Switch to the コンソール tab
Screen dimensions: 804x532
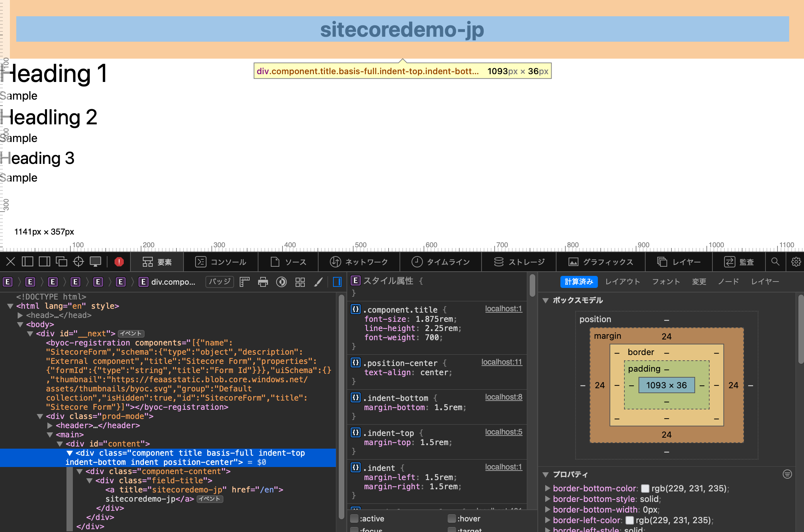221,262
